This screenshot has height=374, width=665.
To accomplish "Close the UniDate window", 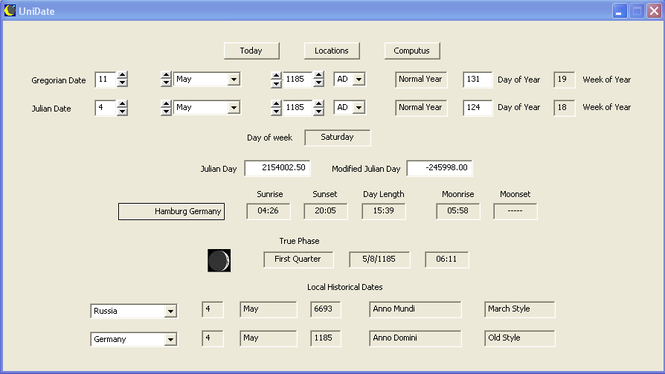I will [654, 11].
